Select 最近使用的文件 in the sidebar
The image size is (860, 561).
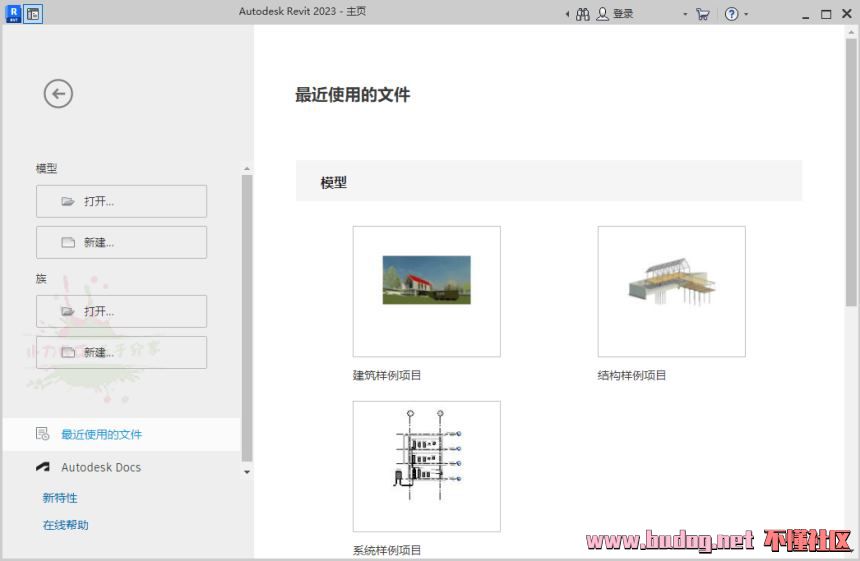pyautogui.click(x=101, y=434)
